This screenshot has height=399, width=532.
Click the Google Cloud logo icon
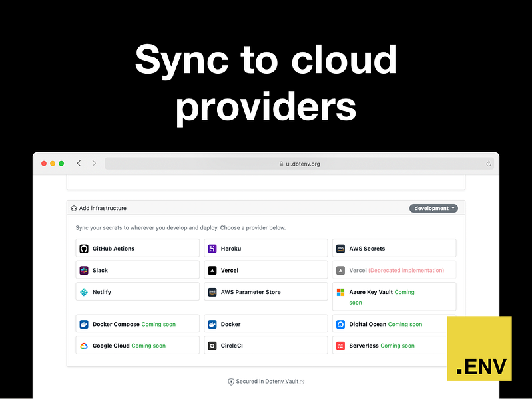[84, 346]
